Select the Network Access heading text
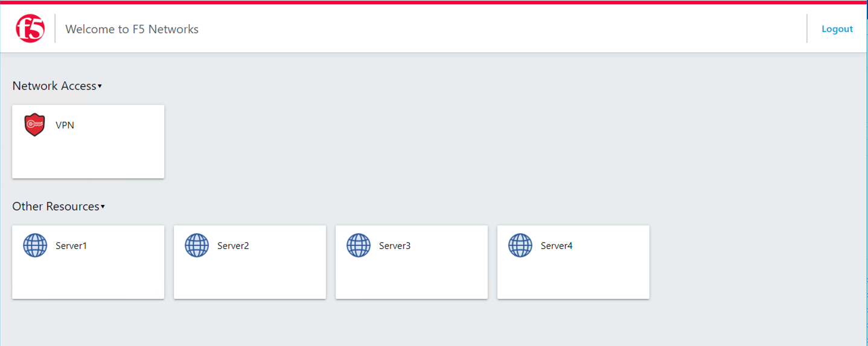This screenshot has width=868, height=346. tap(54, 86)
